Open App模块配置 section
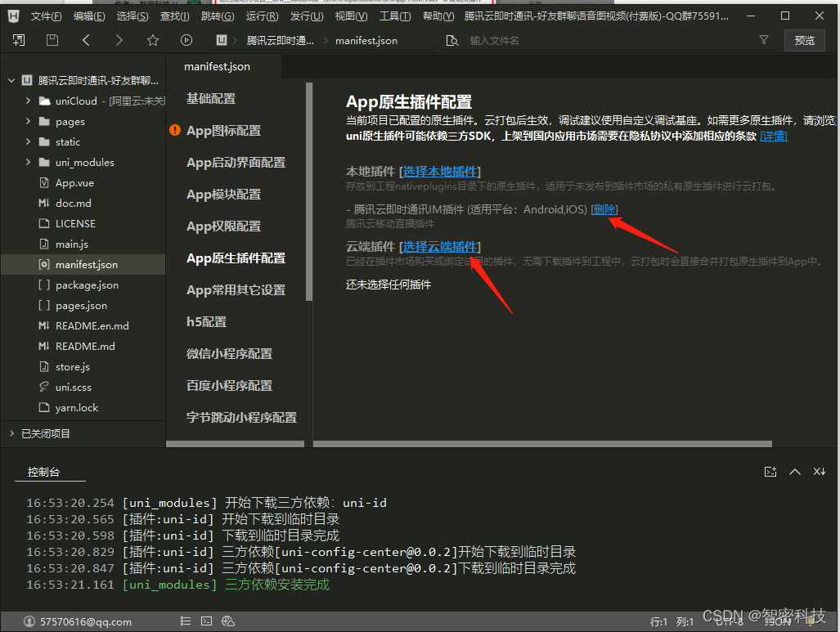 (x=223, y=194)
